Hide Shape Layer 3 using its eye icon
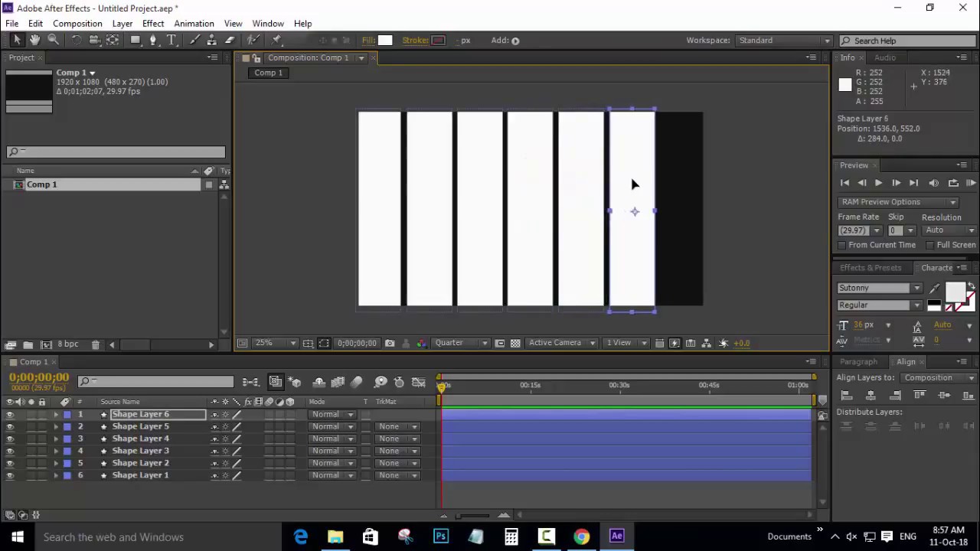 point(10,452)
